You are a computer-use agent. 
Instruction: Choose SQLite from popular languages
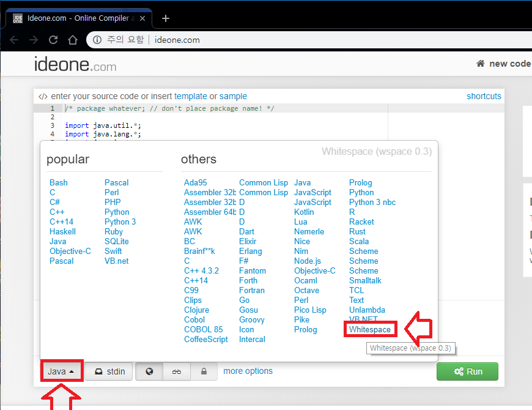(x=117, y=242)
